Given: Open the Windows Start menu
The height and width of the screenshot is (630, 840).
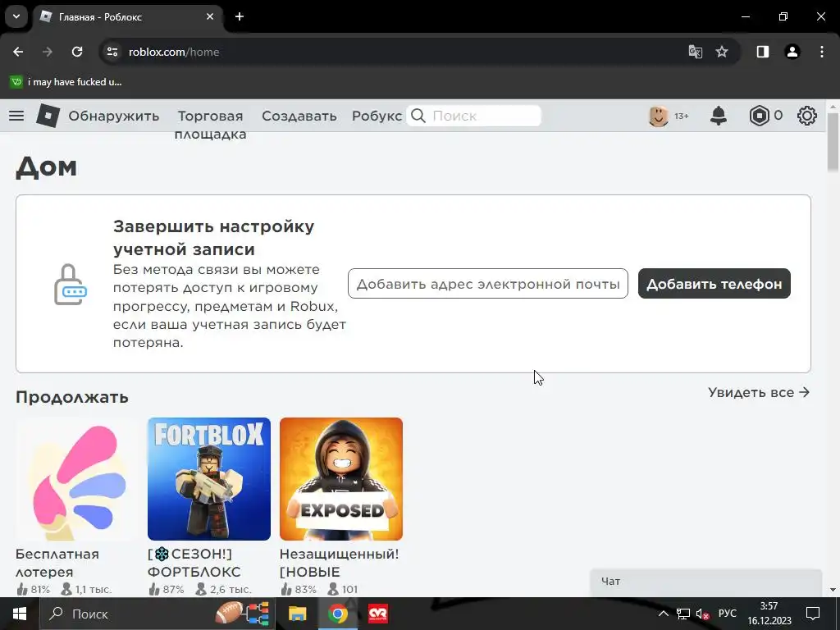Looking at the screenshot, I should [x=20, y=614].
